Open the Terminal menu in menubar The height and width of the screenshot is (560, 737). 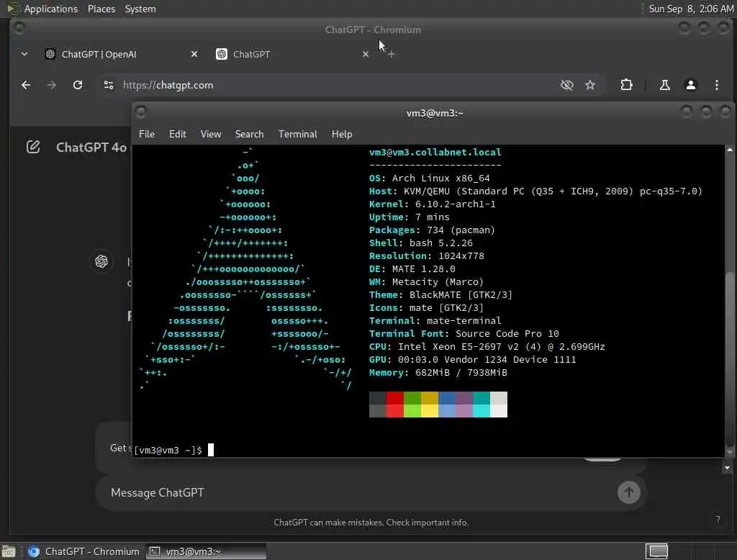[297, 134]
